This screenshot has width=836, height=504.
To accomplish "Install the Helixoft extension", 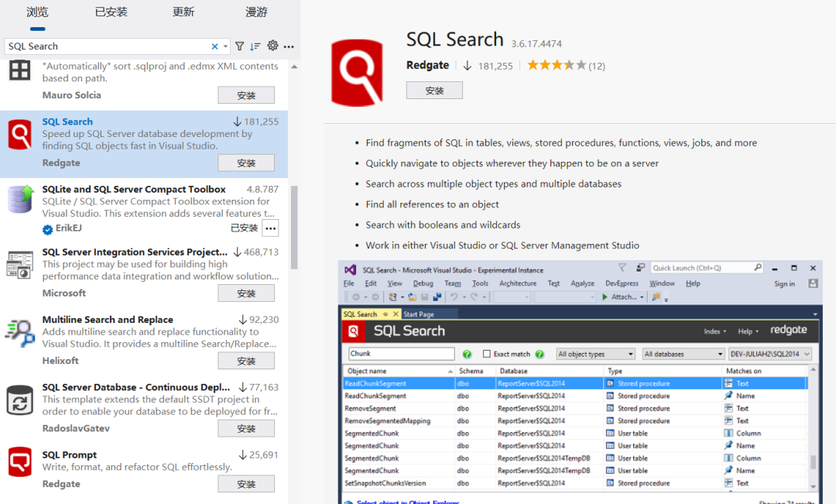I will 246,361.
